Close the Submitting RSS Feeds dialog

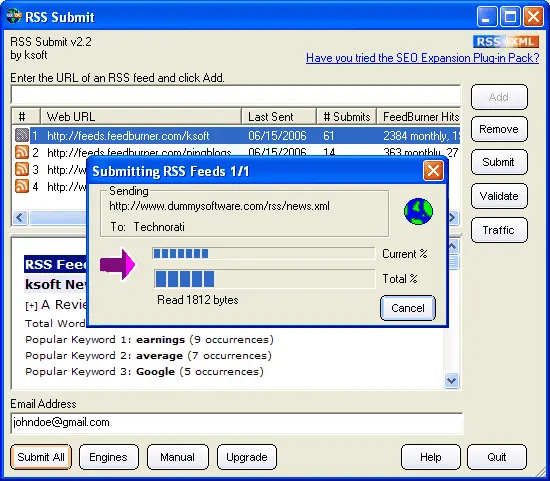433,171
